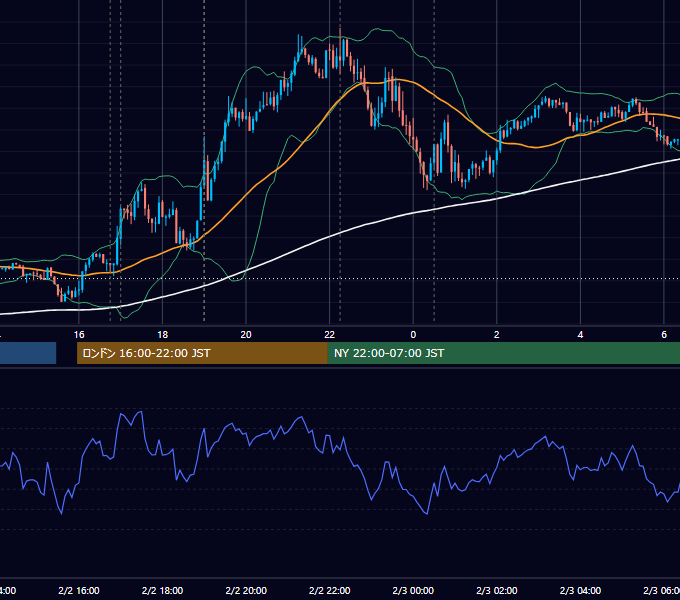Click the 2/3 00:00 date label
The height and width of the screenshot is (600, 680).
coord(413,590)
